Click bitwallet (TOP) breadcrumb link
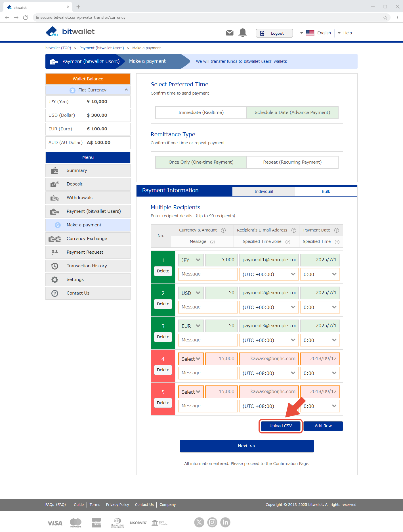Viewport: 403px width, 532px height. click(x=58, y=48)
